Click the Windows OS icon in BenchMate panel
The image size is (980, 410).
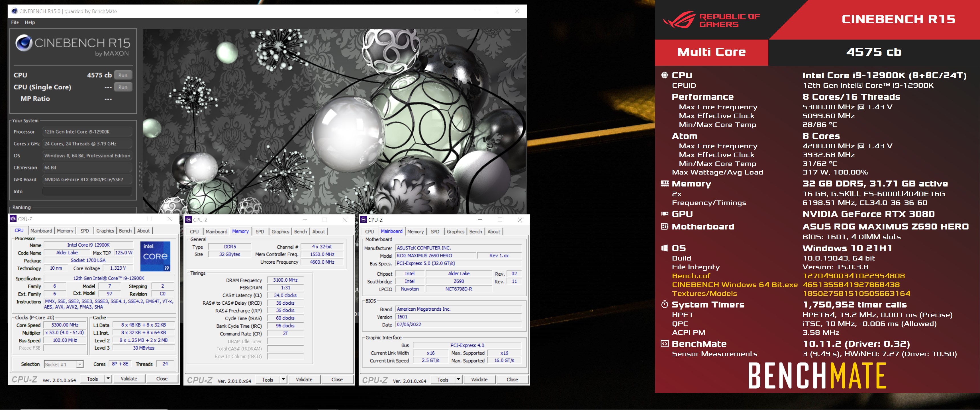coord(664,248)
